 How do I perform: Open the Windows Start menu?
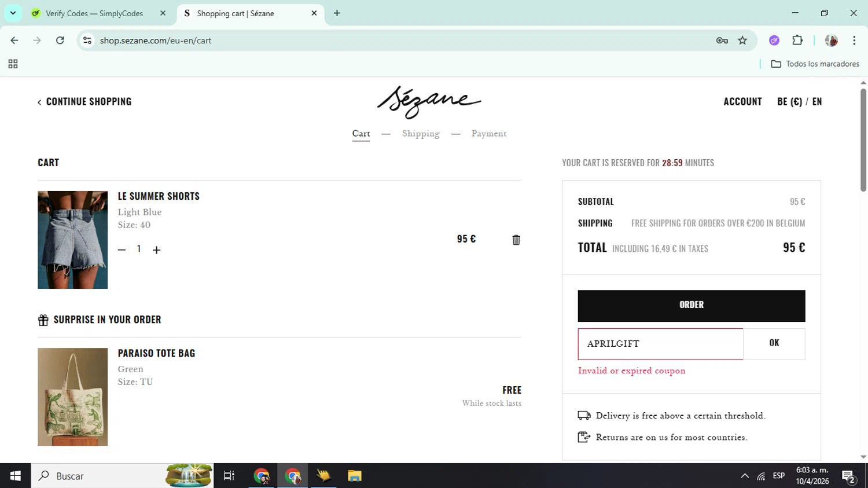tap(15, 476)
